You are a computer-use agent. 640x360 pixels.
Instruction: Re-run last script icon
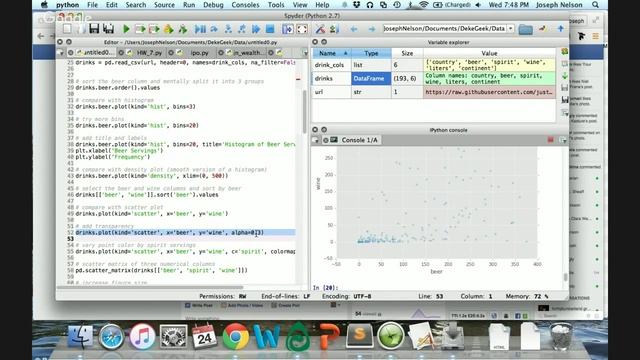(183, 29)
